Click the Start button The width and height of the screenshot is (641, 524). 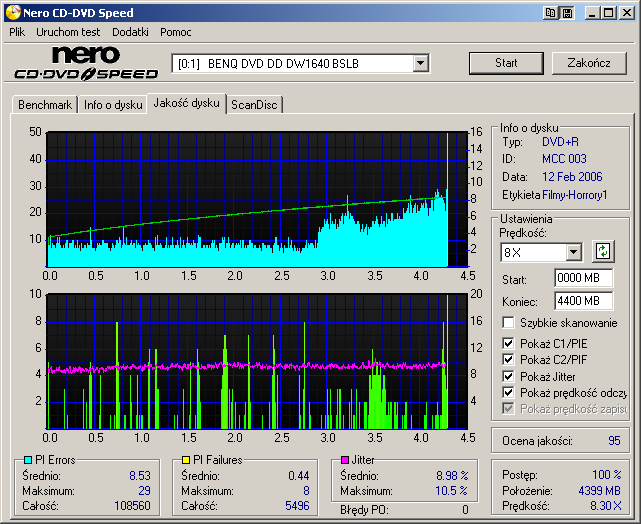506,63
